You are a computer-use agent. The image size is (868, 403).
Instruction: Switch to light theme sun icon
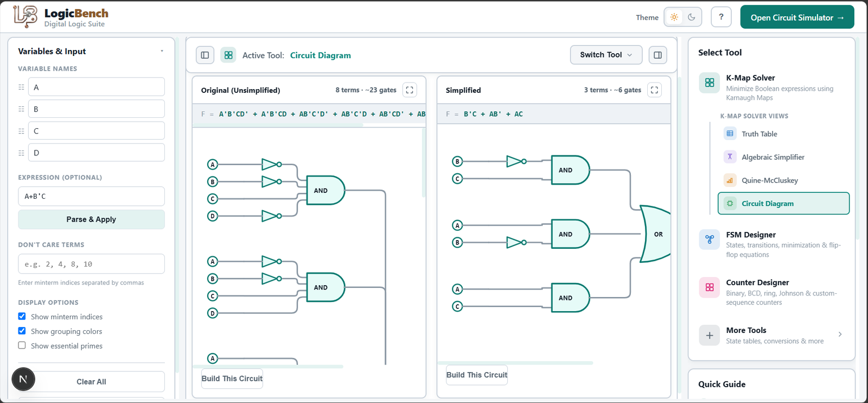coord(674,17)
